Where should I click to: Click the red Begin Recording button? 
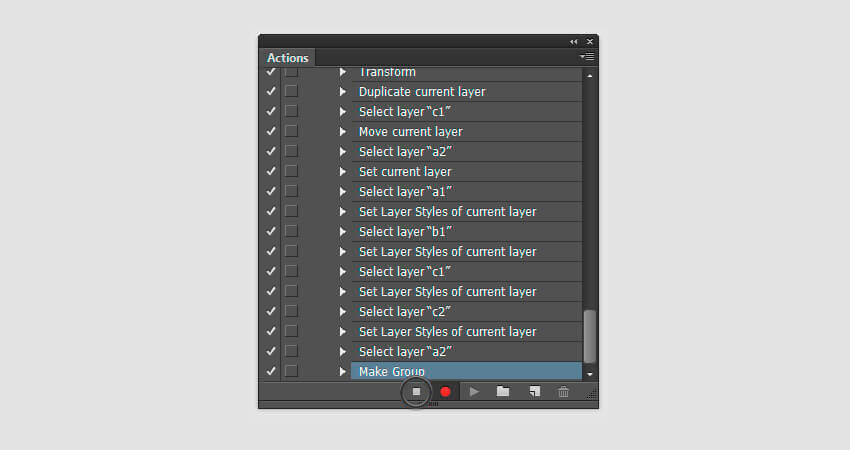445,391
